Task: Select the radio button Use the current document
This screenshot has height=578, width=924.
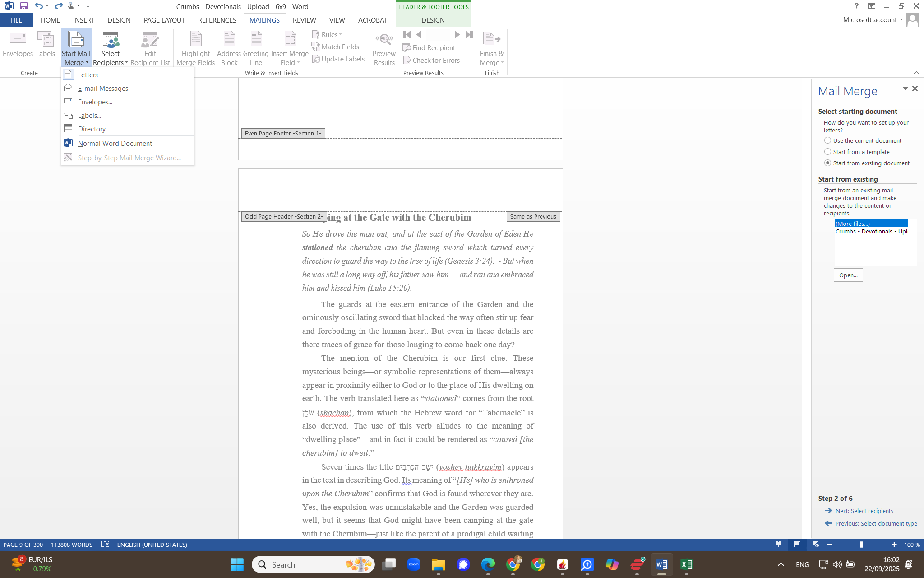Action: [828, 140]
